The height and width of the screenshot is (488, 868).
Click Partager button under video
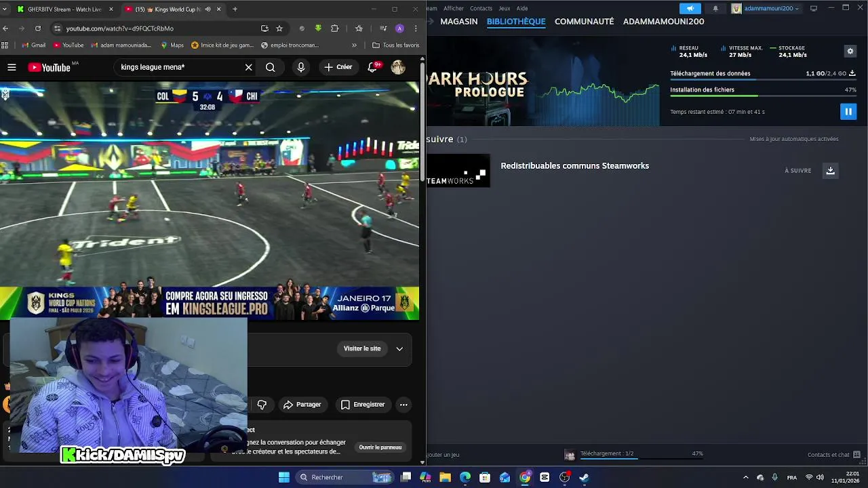coord(302,405)
